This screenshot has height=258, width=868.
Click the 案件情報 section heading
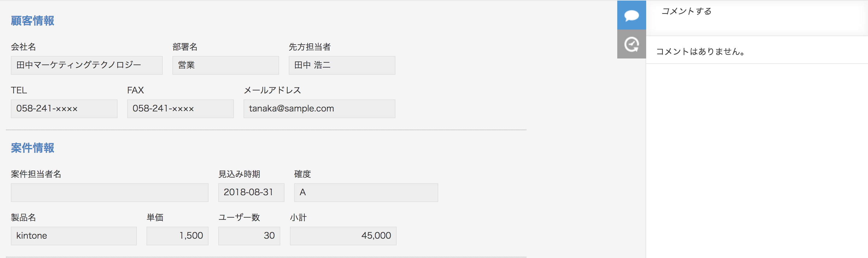pos(32,148)
